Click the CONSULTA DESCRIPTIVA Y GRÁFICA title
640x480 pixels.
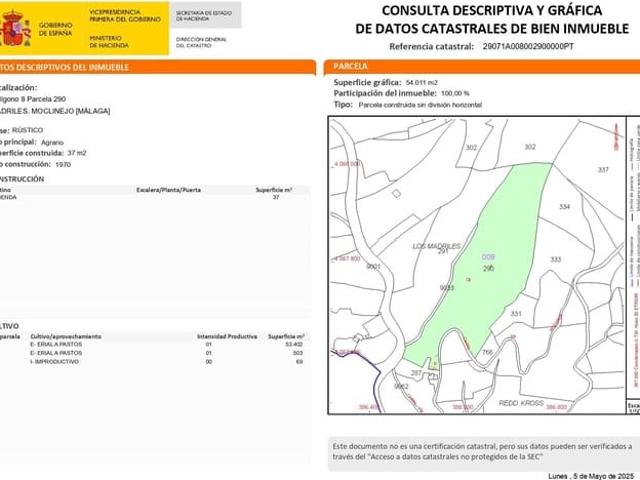(492, 10)
